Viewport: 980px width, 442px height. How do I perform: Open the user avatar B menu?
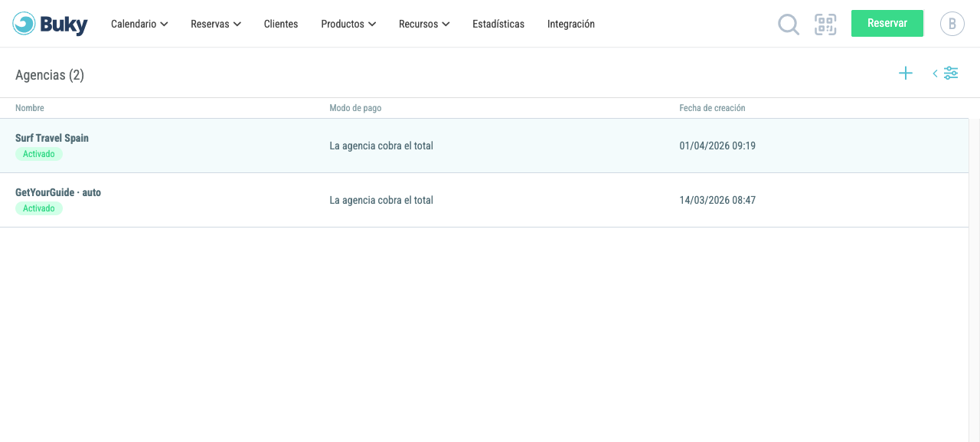(x=952, y=24)
